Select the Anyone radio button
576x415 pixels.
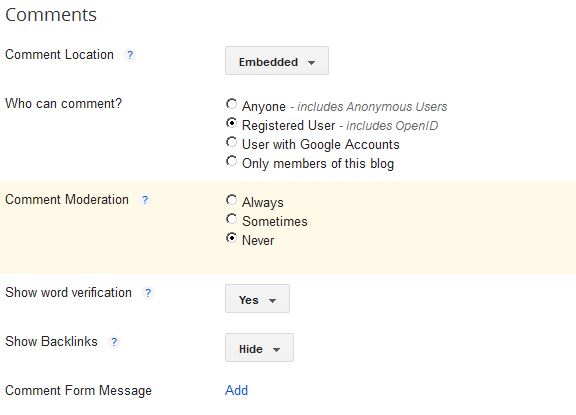point(231,104)
